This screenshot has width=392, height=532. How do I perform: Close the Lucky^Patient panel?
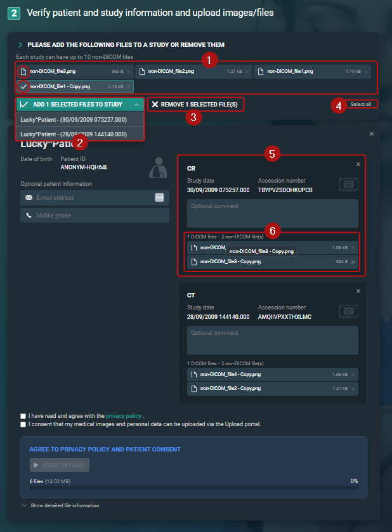pyautogui.click(x=372, y=134)
